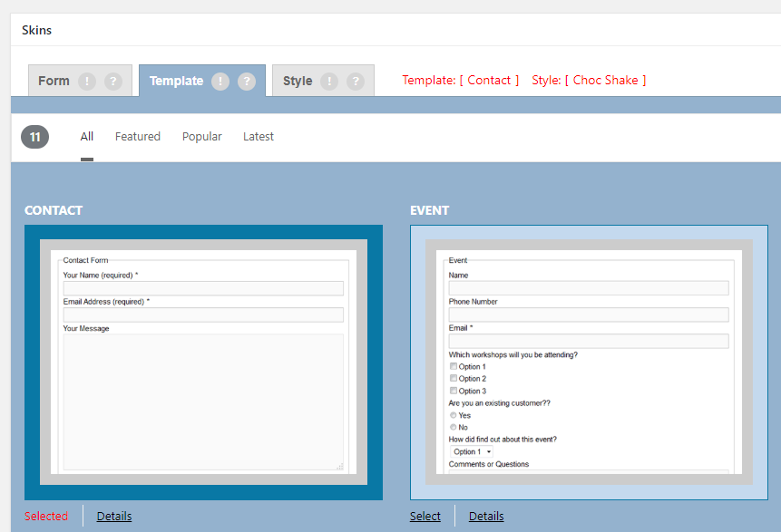Open the Style tab
Screen dimensions: 781x532
coord(298,81)
